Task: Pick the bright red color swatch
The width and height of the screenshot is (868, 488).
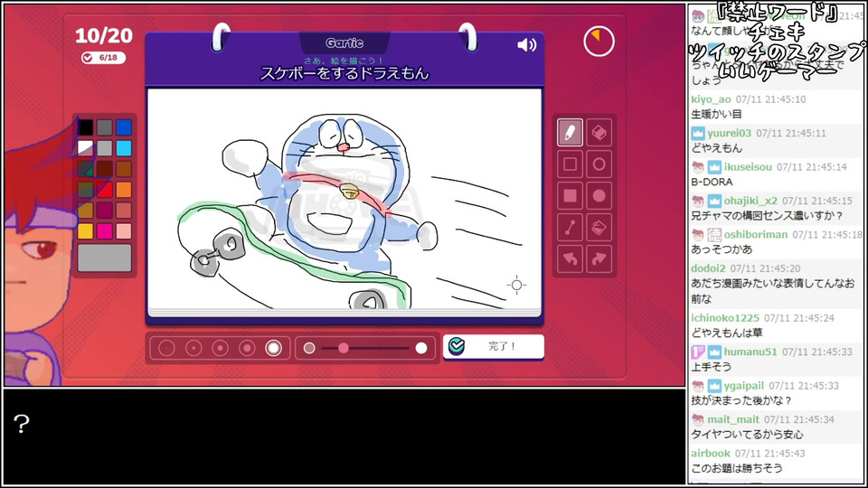Action: point(105,189)
